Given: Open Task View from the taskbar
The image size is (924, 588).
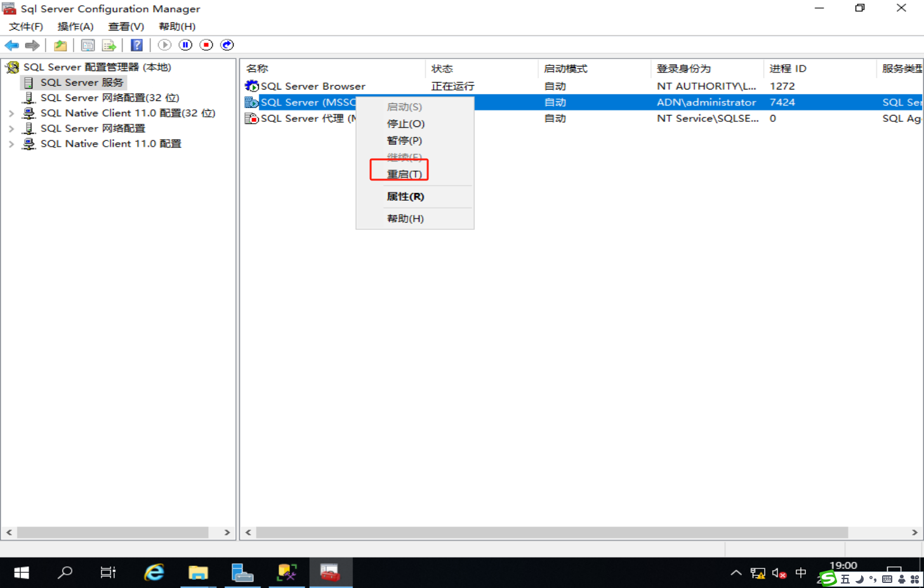Looking at the screenshot, I should (109, 573).
